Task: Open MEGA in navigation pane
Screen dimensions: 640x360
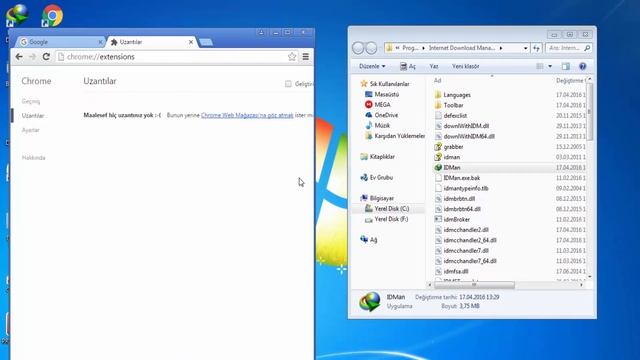Action: 378,104
